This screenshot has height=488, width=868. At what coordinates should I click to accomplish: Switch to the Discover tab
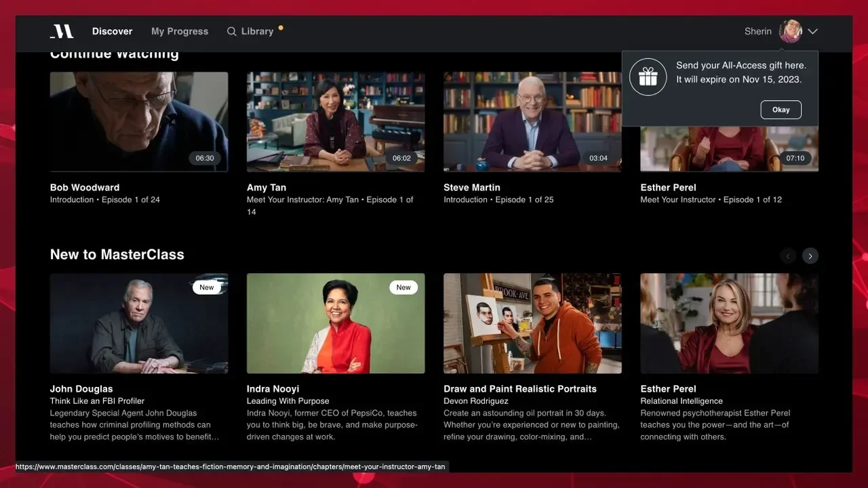click(x=113, y=31)
